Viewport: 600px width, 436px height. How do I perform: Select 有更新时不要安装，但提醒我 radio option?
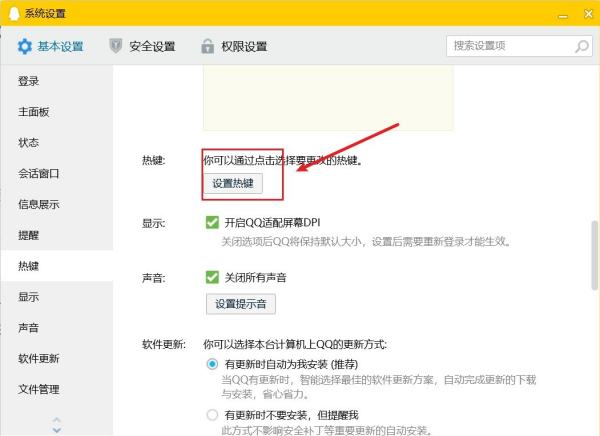click(212, 415)
